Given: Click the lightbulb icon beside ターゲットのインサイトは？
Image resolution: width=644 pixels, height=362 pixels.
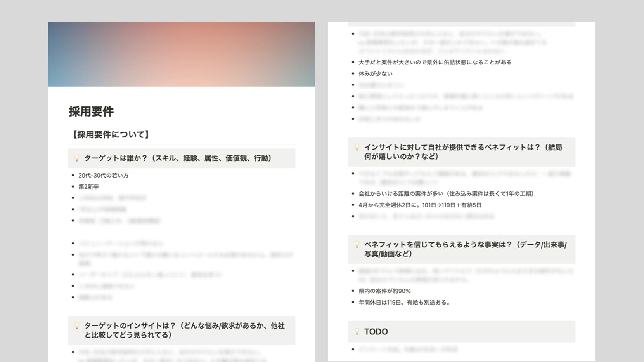Looking at the screenshot, I should [77, 325].
